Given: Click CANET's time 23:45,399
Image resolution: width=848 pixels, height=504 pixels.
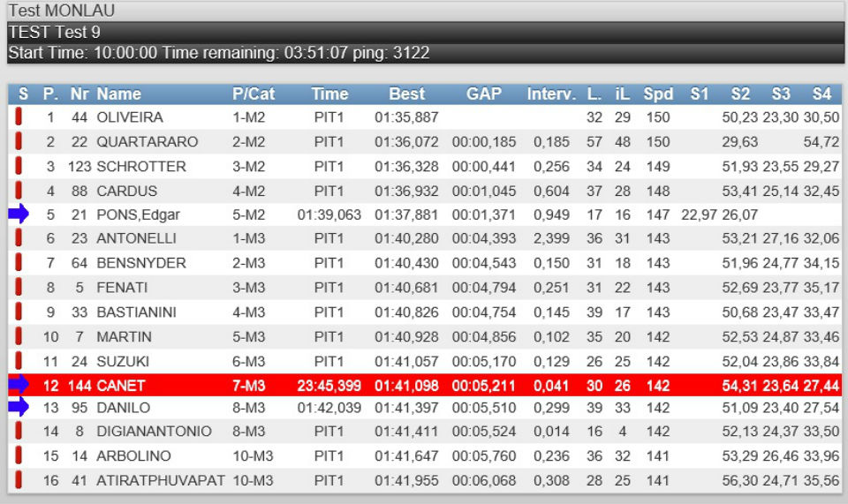Looking at the screenshot, I should tap(329, 386).
